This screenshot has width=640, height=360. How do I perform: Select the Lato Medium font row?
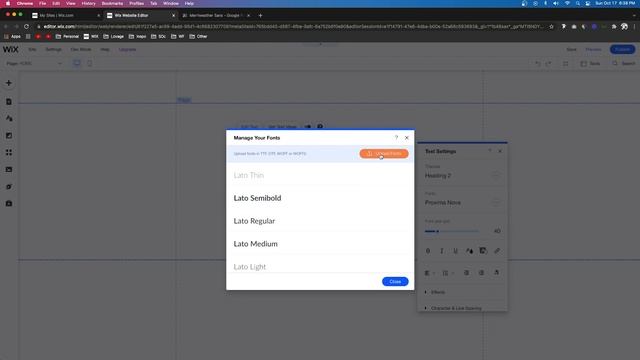click(320, 244)
